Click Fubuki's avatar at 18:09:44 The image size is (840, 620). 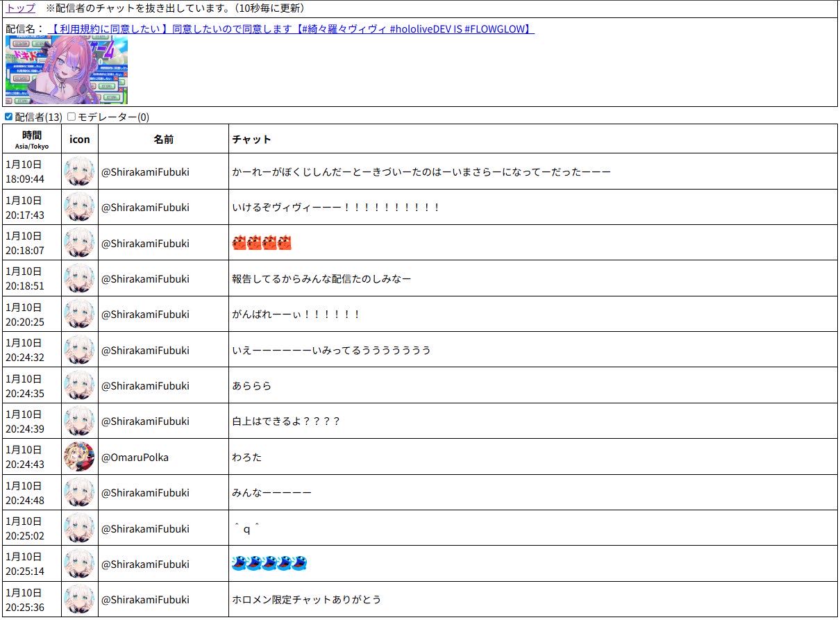(79, 171)
